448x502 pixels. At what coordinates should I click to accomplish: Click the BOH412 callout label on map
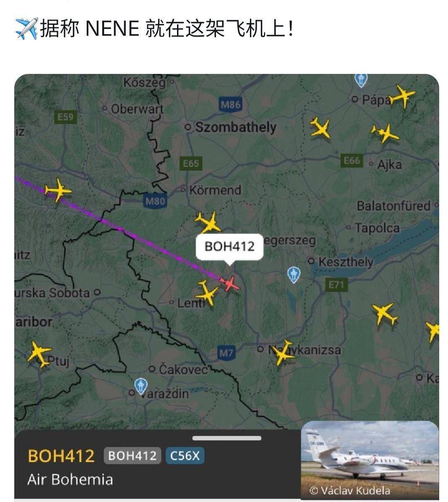pyautogui.click(x=229, y=246)
